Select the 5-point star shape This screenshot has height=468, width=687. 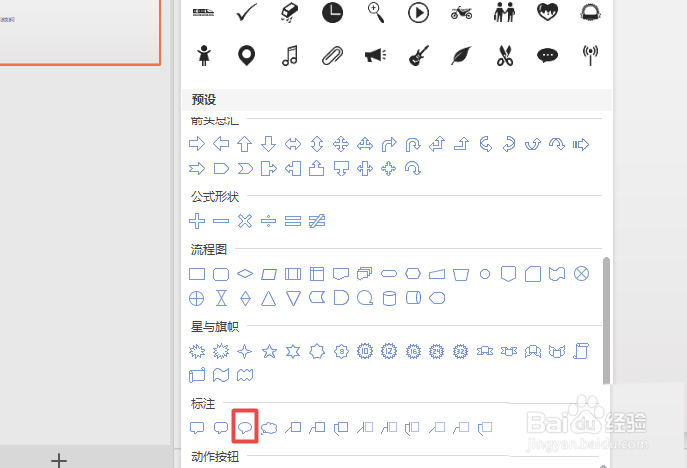coord(269,351)
